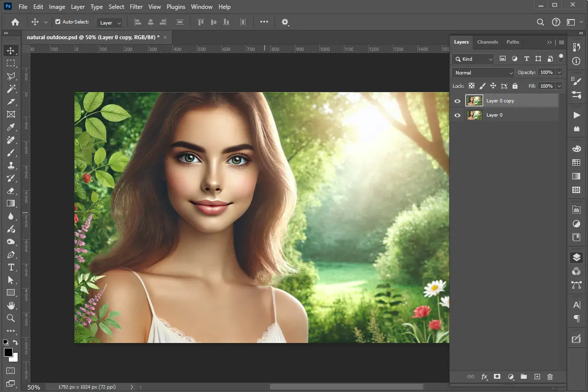Activate the Type tool
This screenshot has width=588, height=392.
(x=11, y=267)
